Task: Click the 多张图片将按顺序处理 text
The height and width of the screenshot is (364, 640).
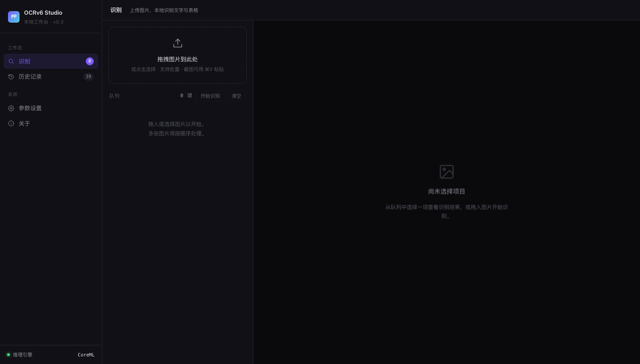Action: [177, 134]
